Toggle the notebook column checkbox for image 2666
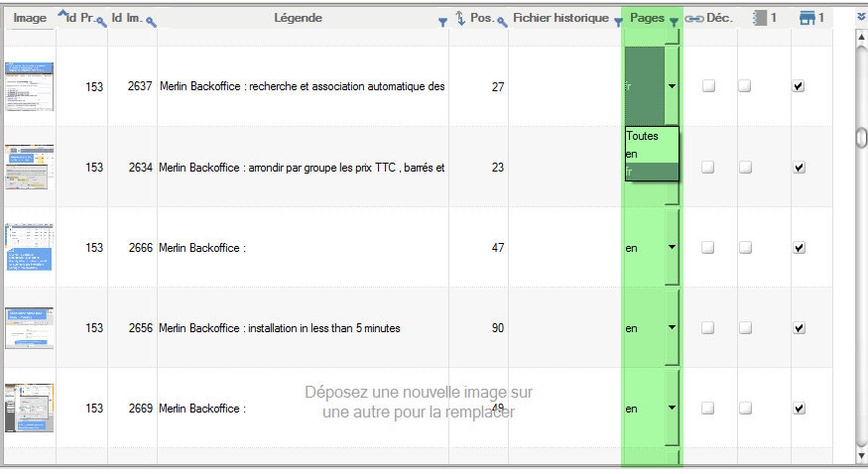Screen dimensions: 868x474 click(744, 248)
